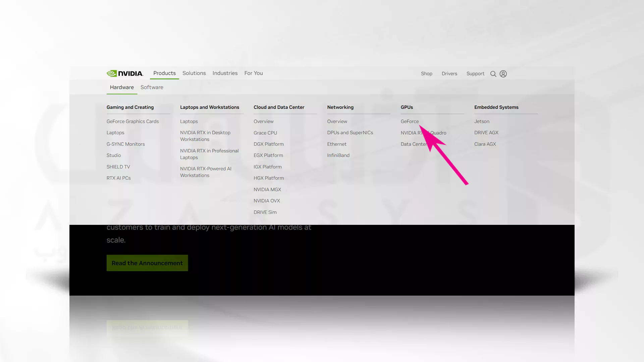Image resolution: width=644 pixels, height=362 pixels.
Task: Select InfiniBand
Action: coord(338,155)
